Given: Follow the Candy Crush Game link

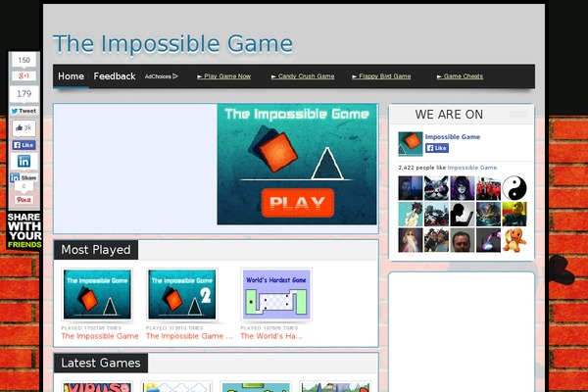Looking at the screenshot, I should pos(303,76).
